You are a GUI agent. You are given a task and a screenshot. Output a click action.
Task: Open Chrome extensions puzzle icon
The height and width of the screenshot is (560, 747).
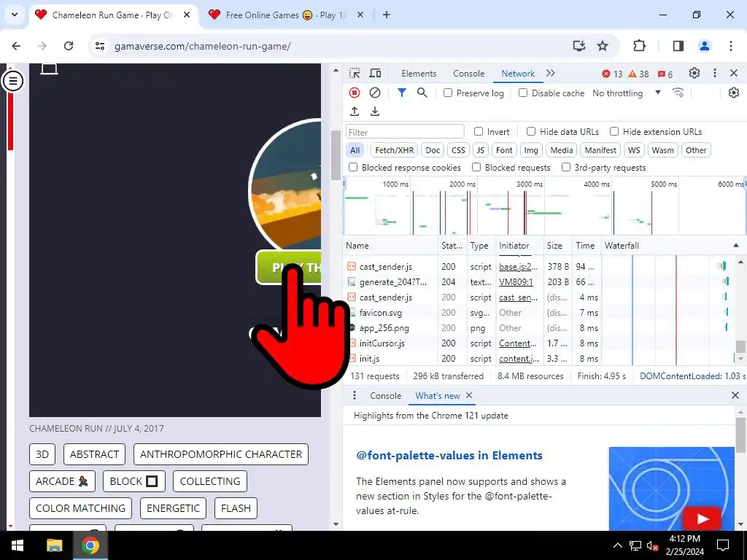click(639, 46)
